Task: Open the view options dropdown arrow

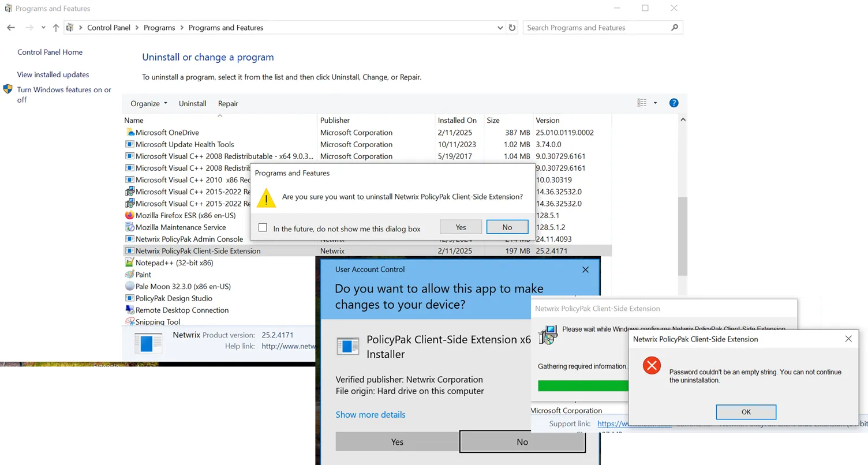Action: coord(655,103)
